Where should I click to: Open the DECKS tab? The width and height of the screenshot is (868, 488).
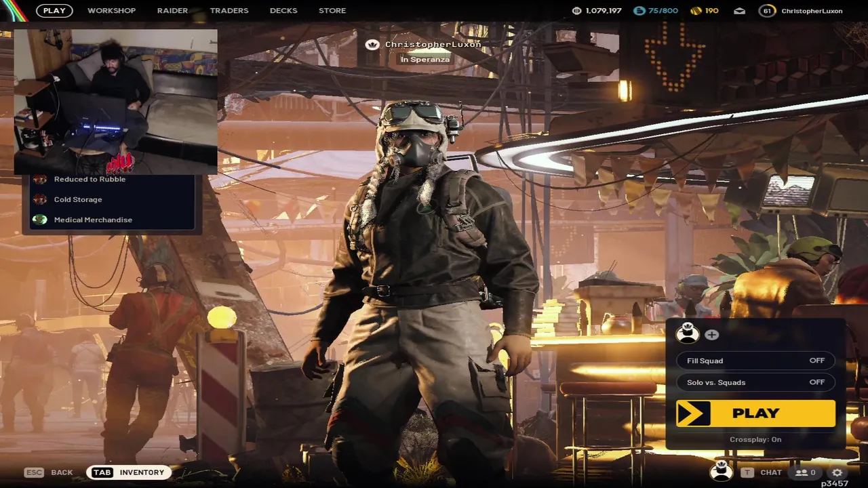pyautogui.click(x=283, y=11)
